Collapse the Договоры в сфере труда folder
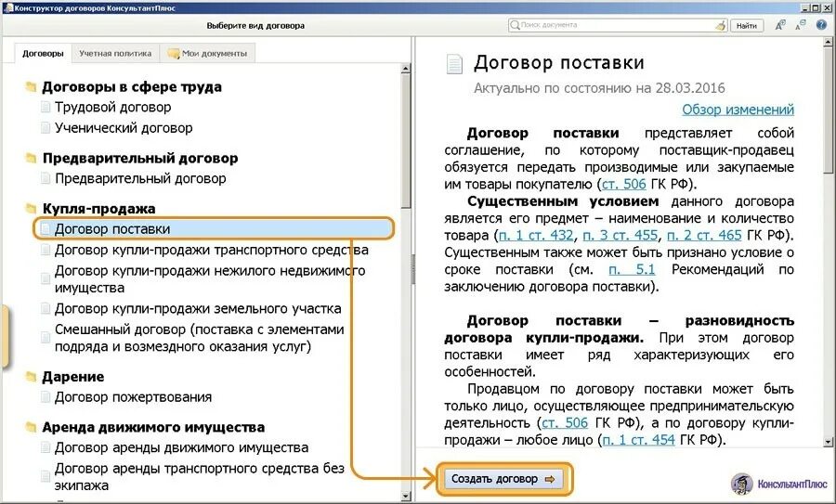Screen dimensions: 836x504 tap(31, 87)
